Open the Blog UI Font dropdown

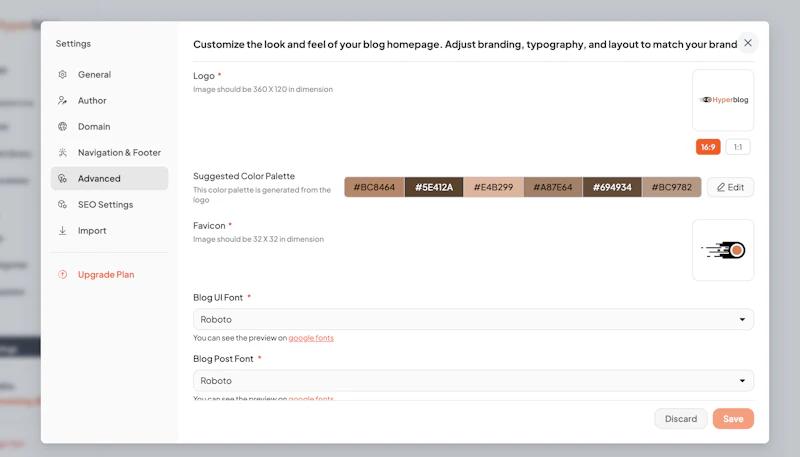pos(473,319)
